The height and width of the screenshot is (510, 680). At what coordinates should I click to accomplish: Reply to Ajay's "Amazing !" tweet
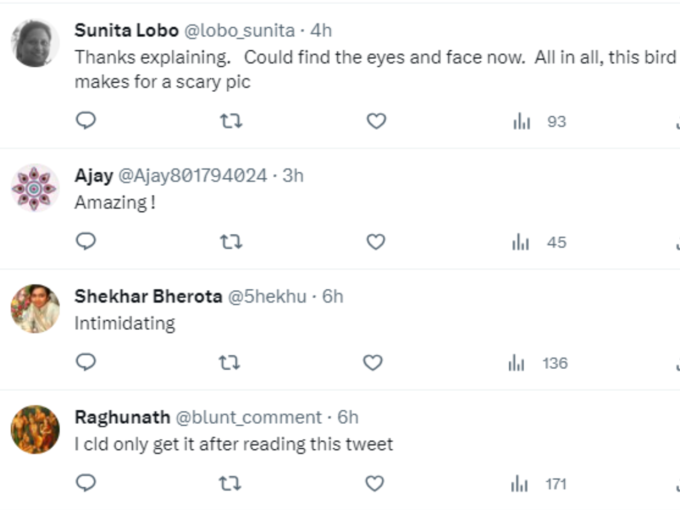pyautogui.click(x=85, y=241)
